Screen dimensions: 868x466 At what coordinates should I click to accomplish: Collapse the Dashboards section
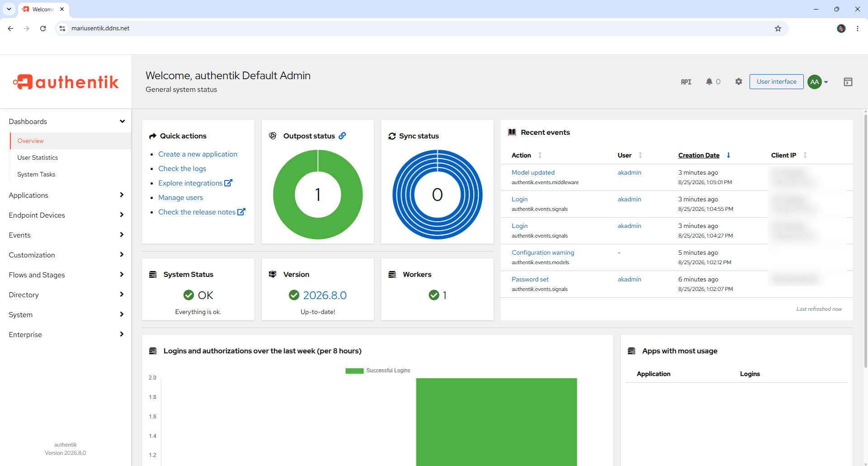tap(122, 121)
